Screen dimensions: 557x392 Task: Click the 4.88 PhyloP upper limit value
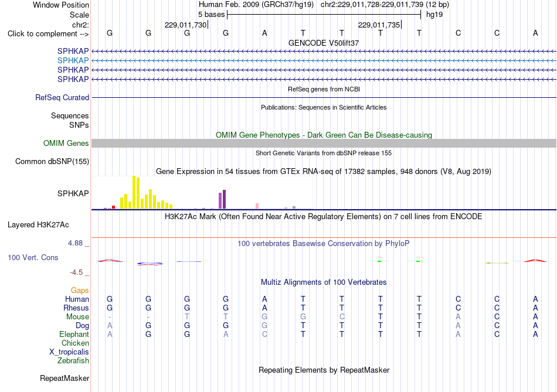[x=75, y=243]
